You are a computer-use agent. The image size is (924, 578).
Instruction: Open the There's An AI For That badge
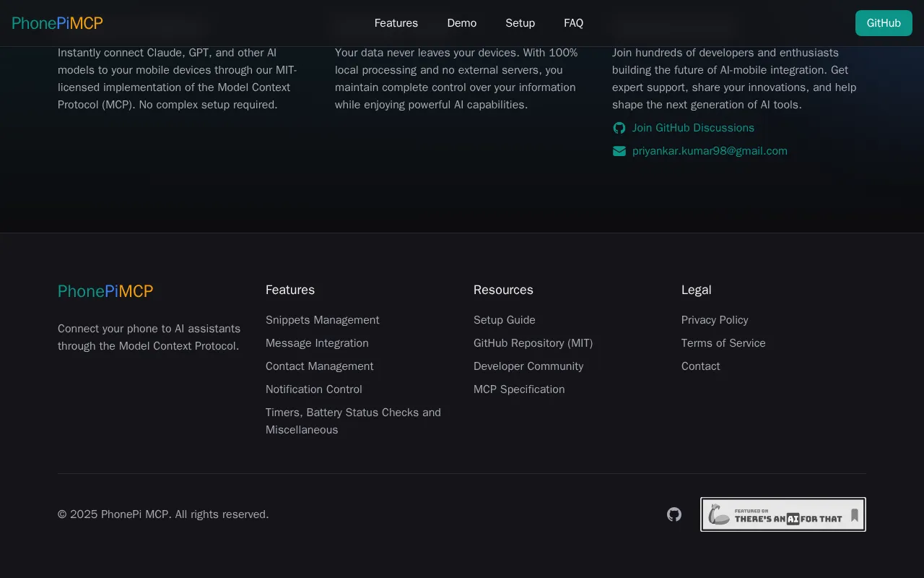[783, 514]
